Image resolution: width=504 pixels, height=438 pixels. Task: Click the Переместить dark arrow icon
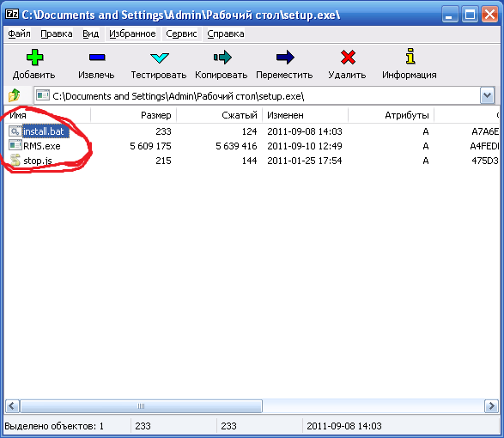tap(285, 58)
